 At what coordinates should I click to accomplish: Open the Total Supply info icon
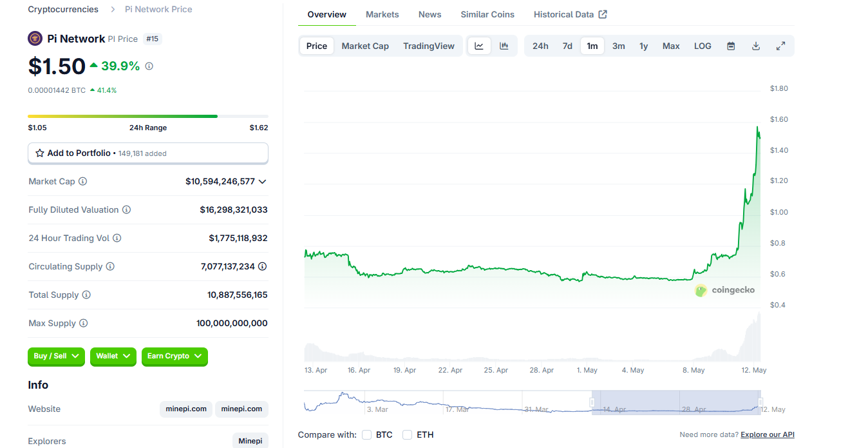click(x=86, y=295)
